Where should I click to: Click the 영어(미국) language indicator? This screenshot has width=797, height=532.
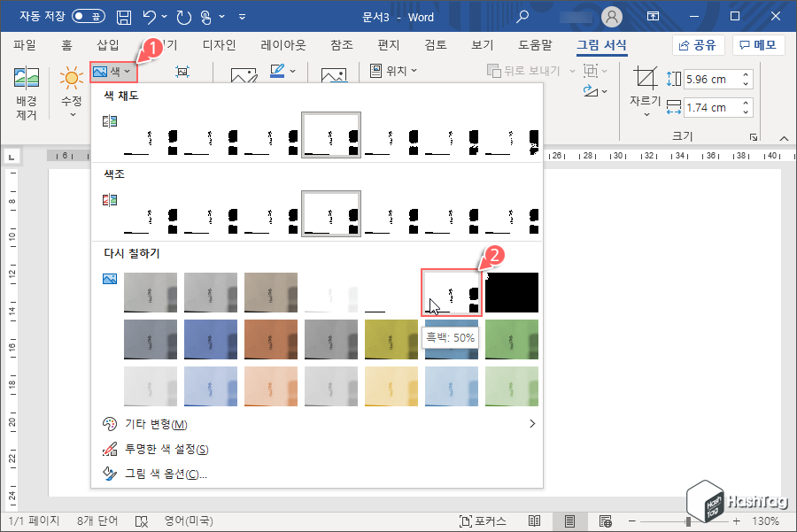188,521
